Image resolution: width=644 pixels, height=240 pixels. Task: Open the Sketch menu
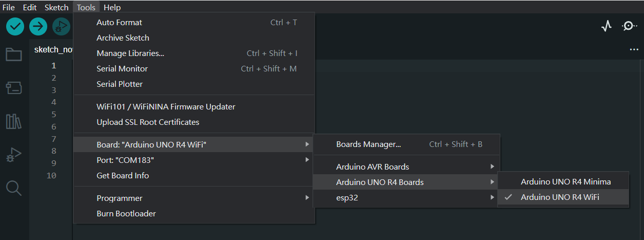coord(56,7)
